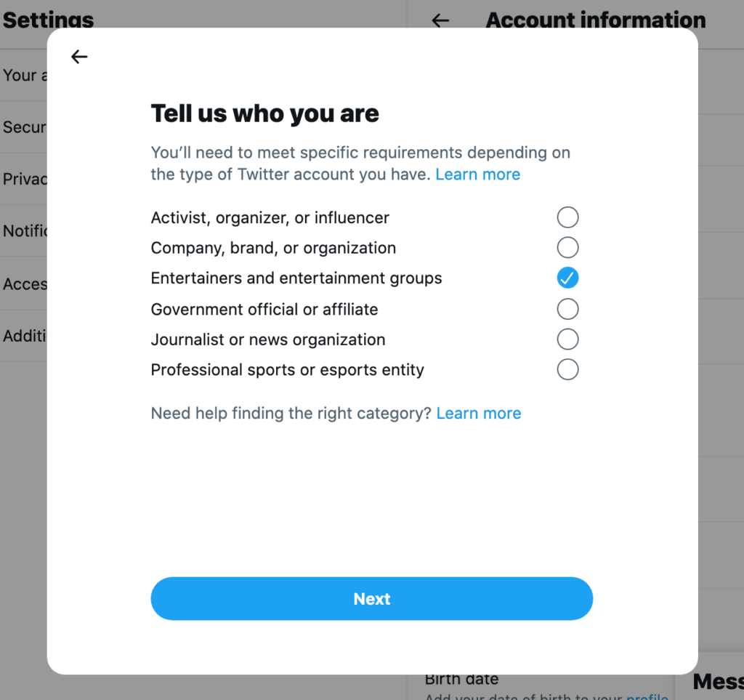Expand the Messages drawer

[716, 682]
